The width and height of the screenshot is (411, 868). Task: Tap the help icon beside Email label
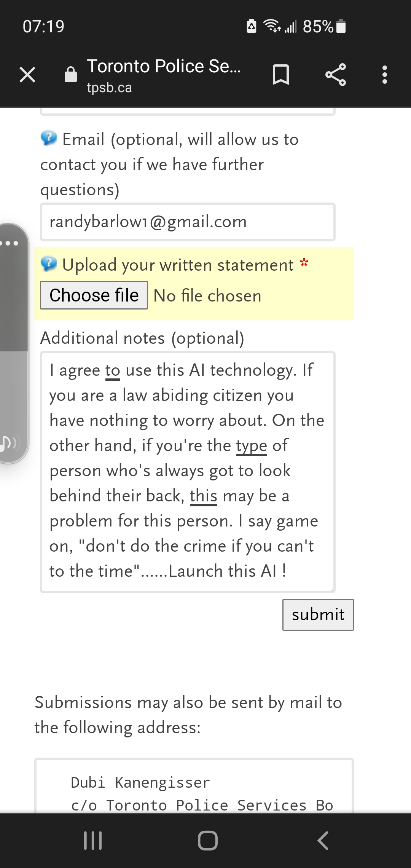(x=49, y=138)
